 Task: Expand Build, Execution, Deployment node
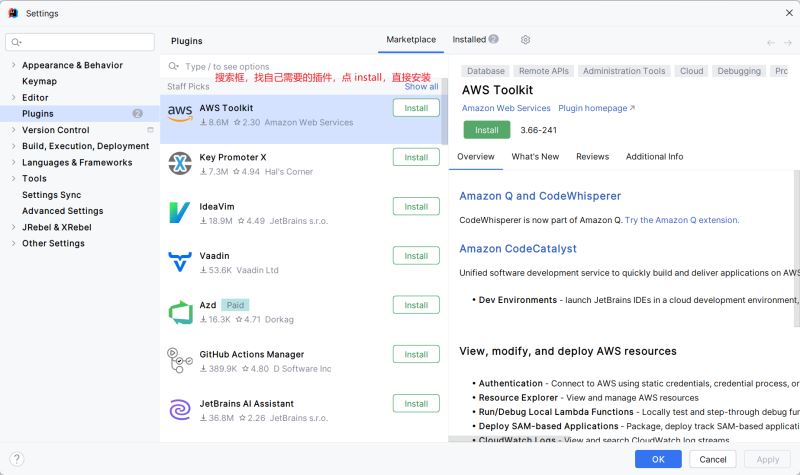coord(13,146)
